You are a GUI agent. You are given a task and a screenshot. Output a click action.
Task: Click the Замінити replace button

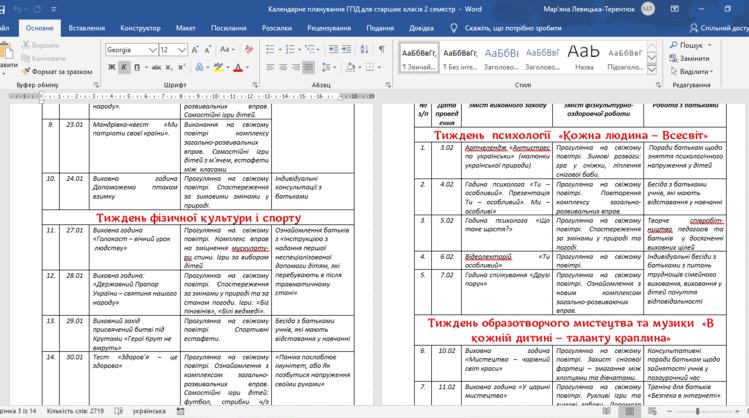click(x=689, y=58)
